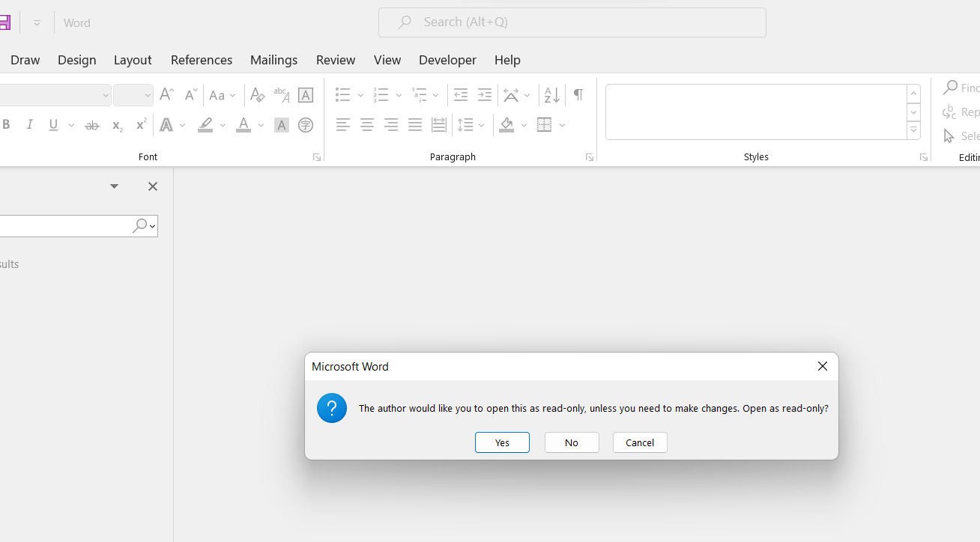The height and width of the screenshot is (542, 980).
Task: Toggle Show/Hide paragraph marks
Action: click(578, 95)
